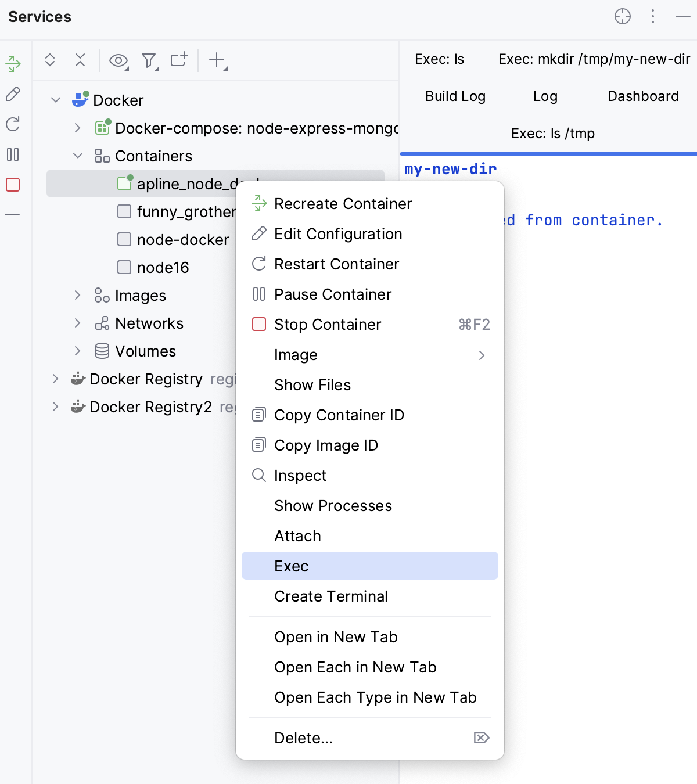This screenshot has height=784, width=697.
Task: Open the filter icon in services toolbar
Action: (149, 60)
